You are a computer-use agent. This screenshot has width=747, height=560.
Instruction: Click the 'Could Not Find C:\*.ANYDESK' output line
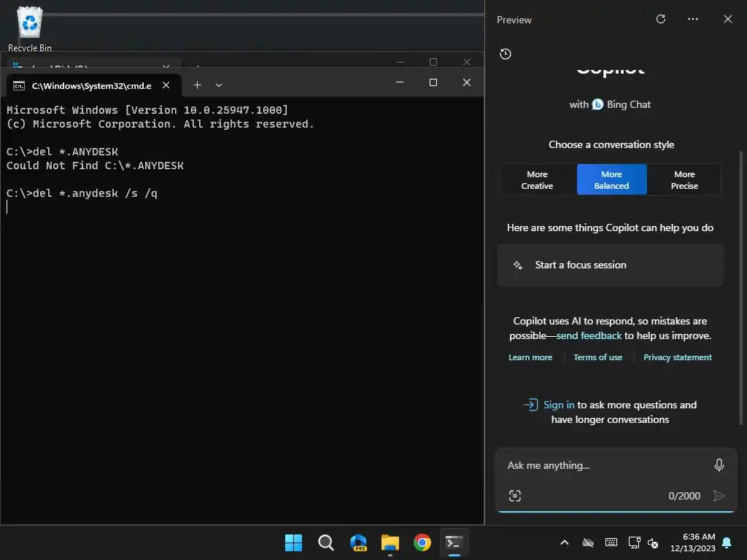click(95, 166)
